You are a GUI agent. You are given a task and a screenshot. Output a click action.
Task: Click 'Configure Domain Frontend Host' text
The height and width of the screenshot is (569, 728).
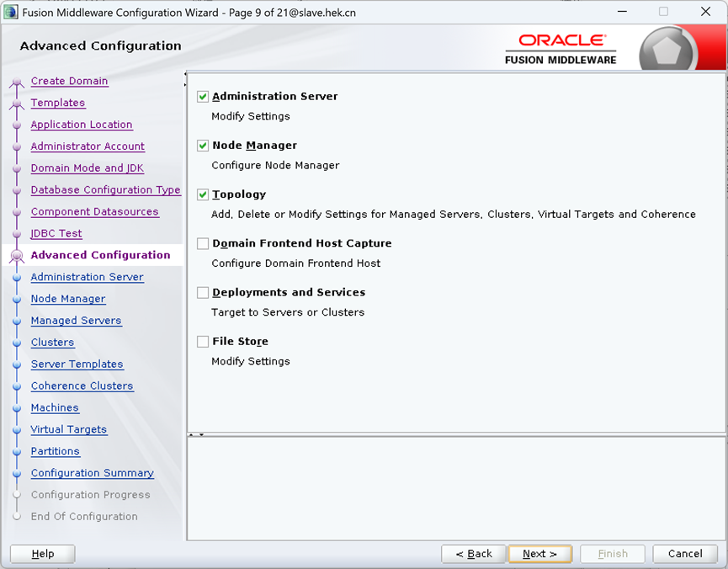click(x=295, y=263)
